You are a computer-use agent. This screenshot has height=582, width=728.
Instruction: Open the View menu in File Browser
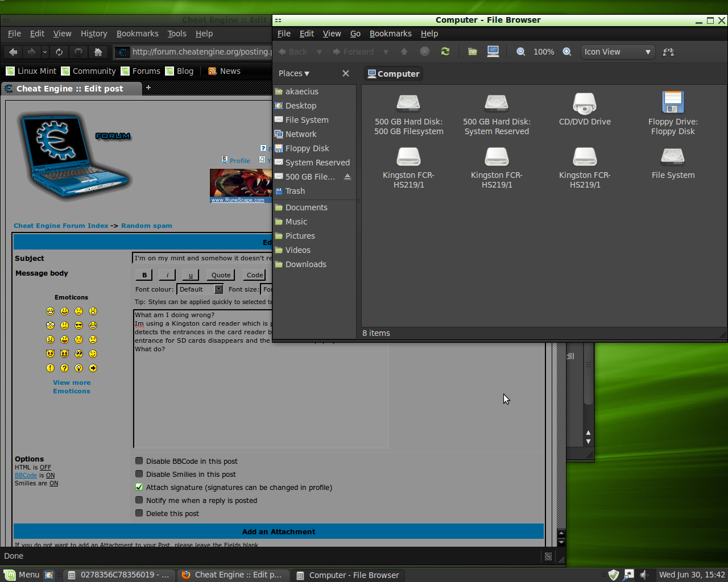[332, 34]
